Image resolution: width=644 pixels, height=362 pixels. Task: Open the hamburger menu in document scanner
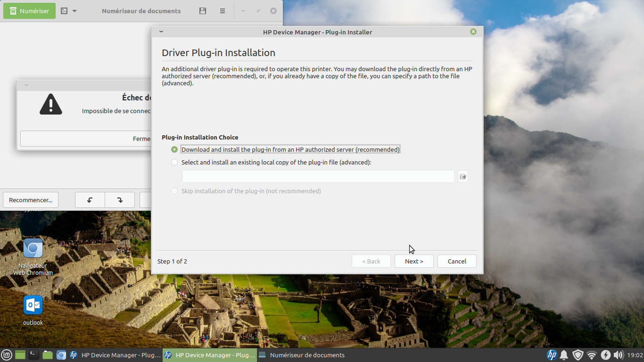[223, 11]
